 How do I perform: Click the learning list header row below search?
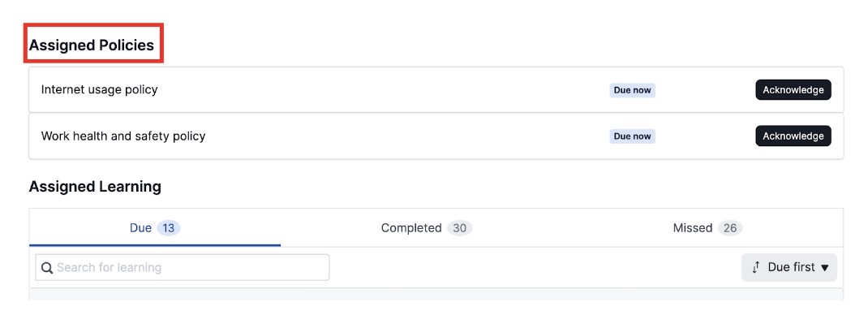pyautogui.click(x=436, y=294)
